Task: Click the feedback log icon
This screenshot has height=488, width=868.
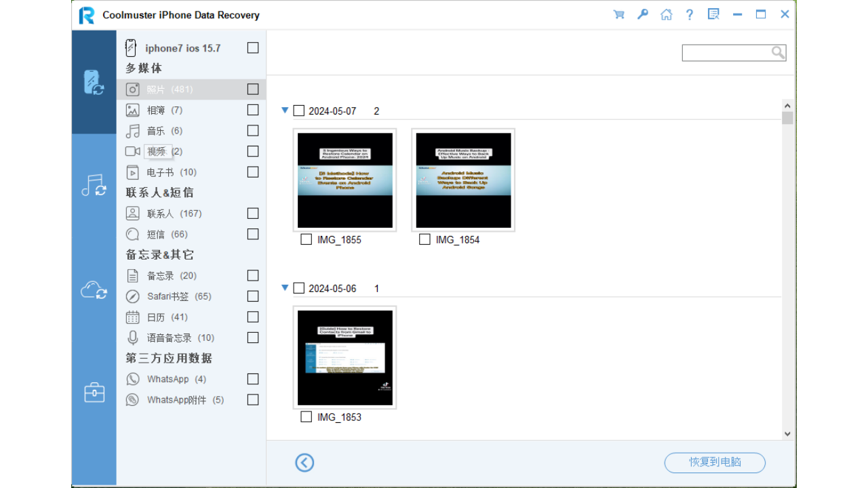Action: tap(713, 14)
